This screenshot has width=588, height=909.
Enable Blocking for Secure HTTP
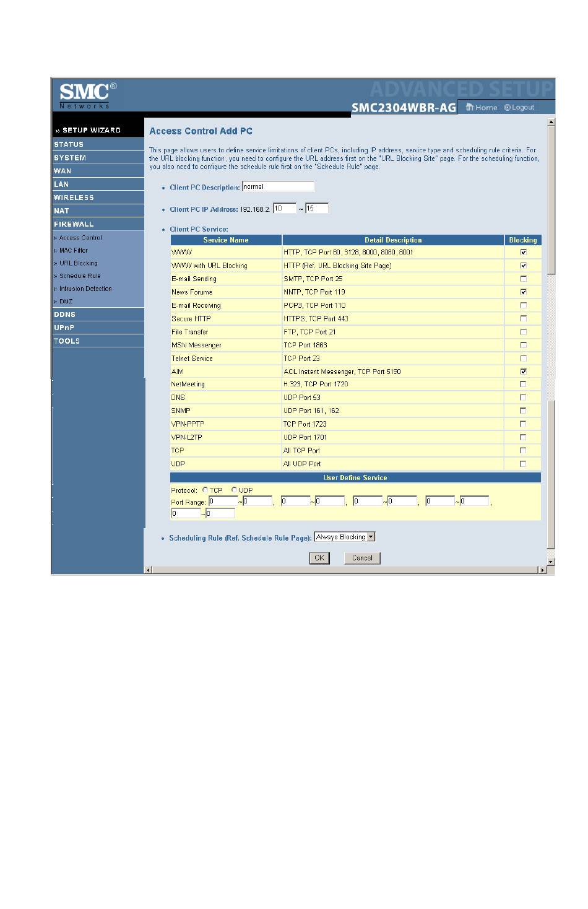(524, 318)
